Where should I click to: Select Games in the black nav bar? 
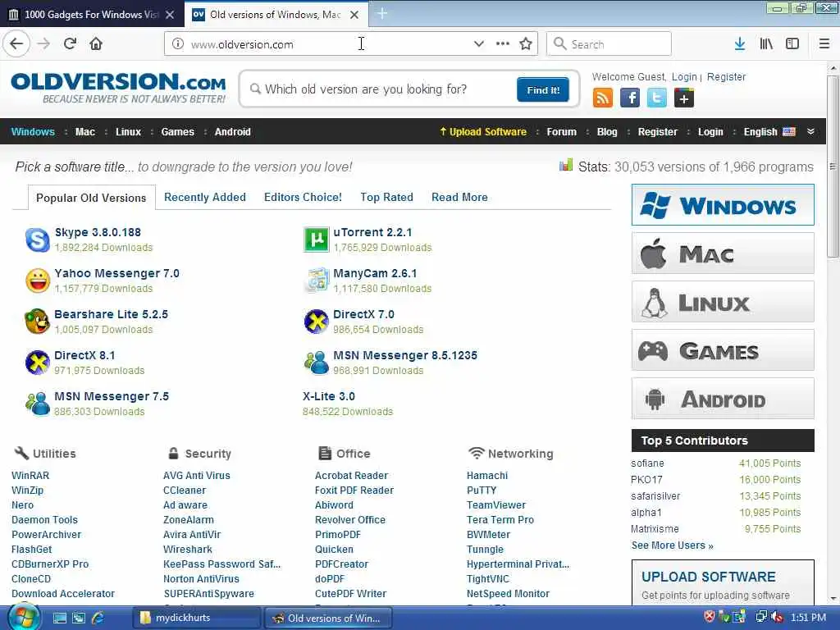pos(177,132)
